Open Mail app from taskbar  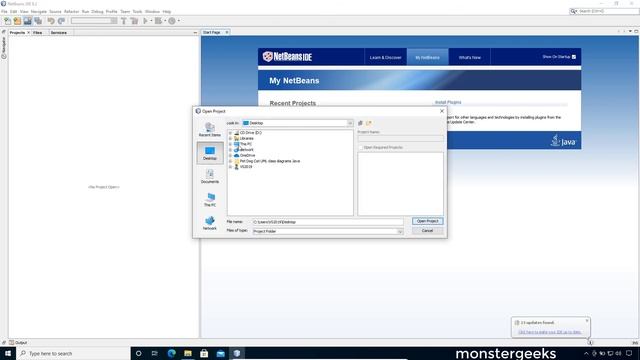coord(220,353)
